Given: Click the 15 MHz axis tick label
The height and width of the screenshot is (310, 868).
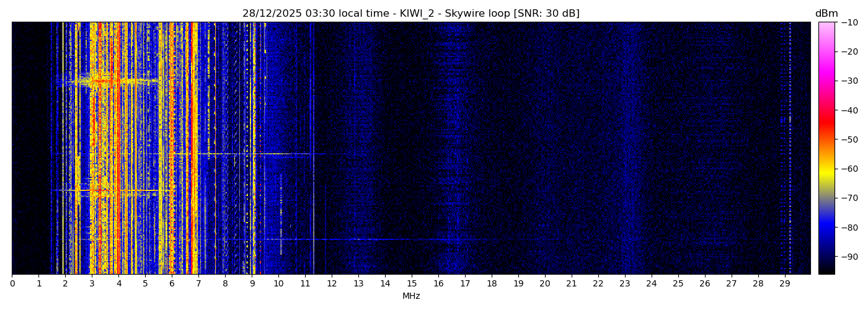Looking at the screenshot, I should click(412, 284).
